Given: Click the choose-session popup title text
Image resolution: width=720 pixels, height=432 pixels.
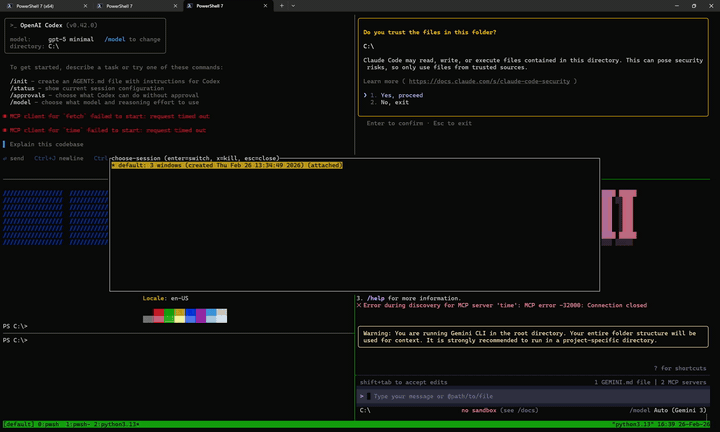Looking at the screenshot, I should coord(196,158).
